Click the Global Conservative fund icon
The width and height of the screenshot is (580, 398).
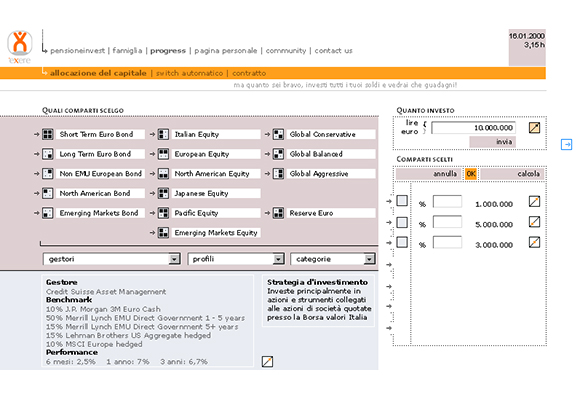pos(278,134)
